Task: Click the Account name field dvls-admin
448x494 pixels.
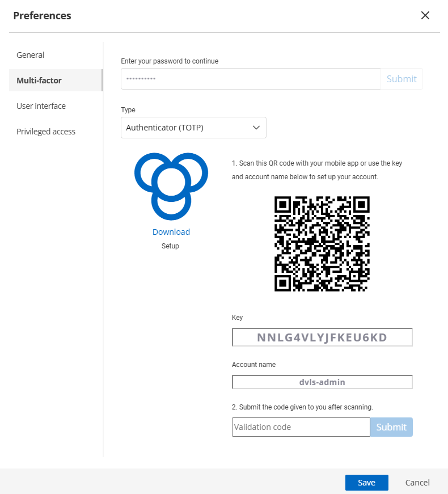Action: point(322,382)
